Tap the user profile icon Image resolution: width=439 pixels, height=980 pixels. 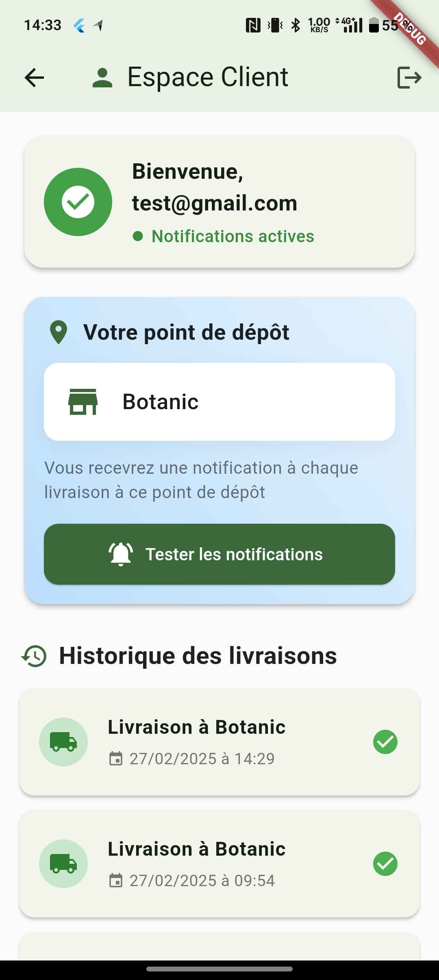click(102, 78)
